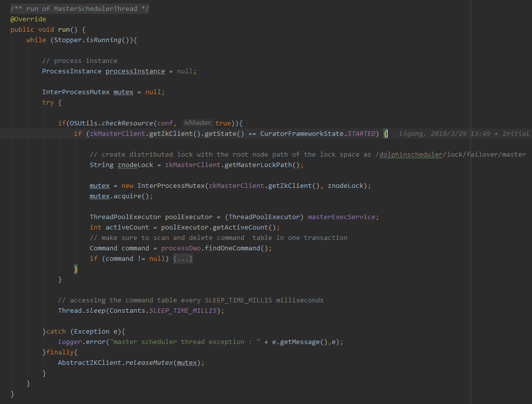The height and width of the screenshot is (404, 532).
Task: Click the while keyword
Action: pyautogui.click(x=36, y=40)
